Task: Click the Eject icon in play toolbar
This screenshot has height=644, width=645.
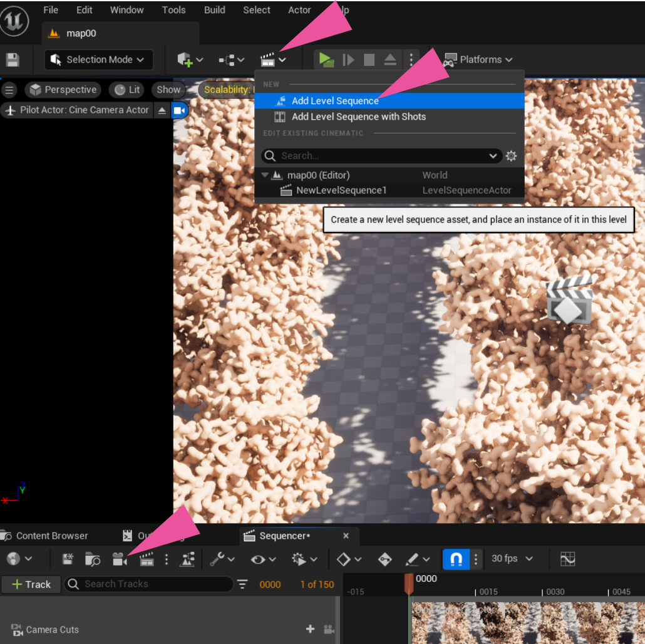Action: [390, 60]
